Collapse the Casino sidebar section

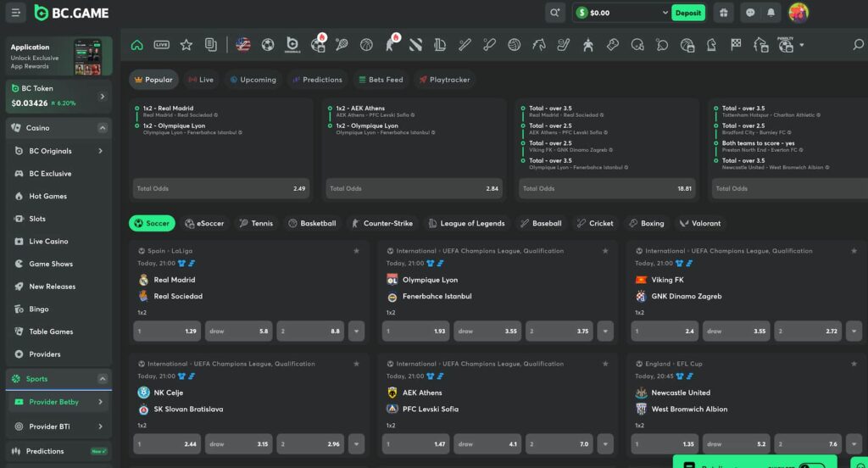click(x=103, y=128)
